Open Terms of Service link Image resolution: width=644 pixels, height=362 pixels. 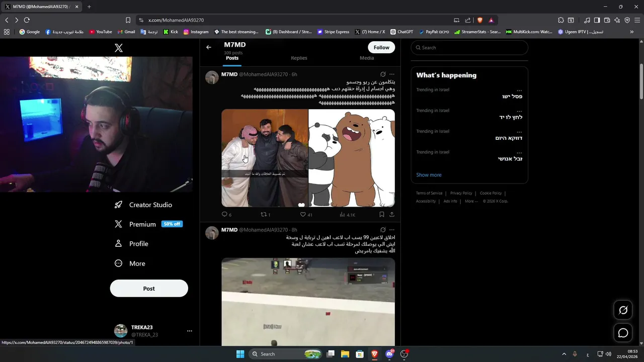click(429, 193)
